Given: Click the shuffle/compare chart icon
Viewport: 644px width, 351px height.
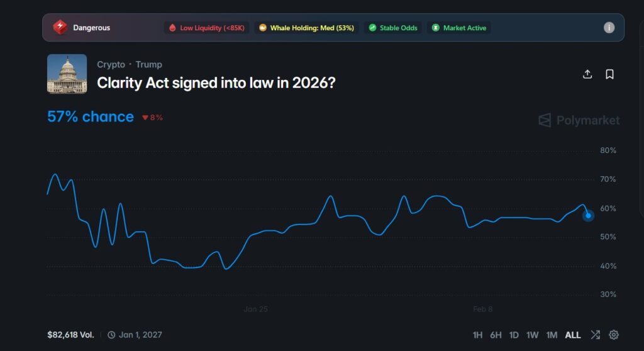Looking at the screenshot, I should 595,335.
